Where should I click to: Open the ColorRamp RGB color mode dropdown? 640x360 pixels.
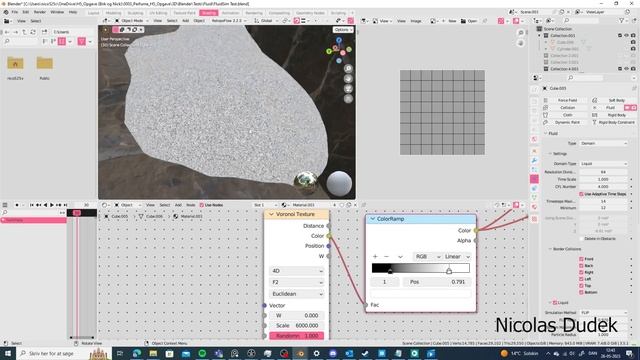tap(427, 256)
